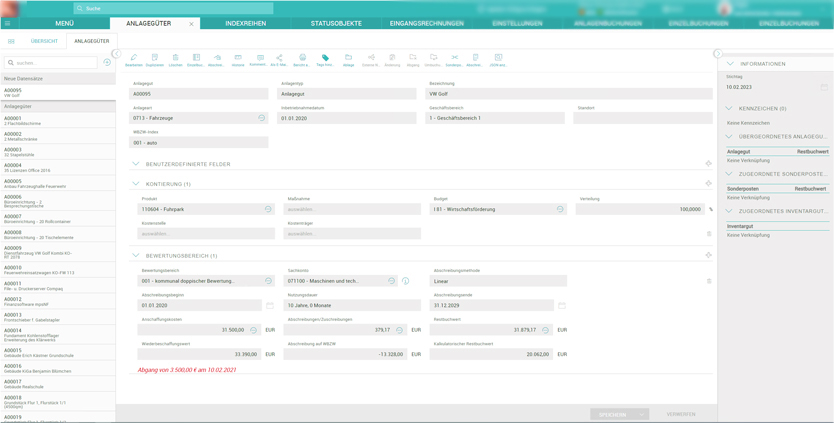Click the Verwerfen button
The height and width of the screenshot is (423, 834).
pyautogui.click(x=681, y=414)
